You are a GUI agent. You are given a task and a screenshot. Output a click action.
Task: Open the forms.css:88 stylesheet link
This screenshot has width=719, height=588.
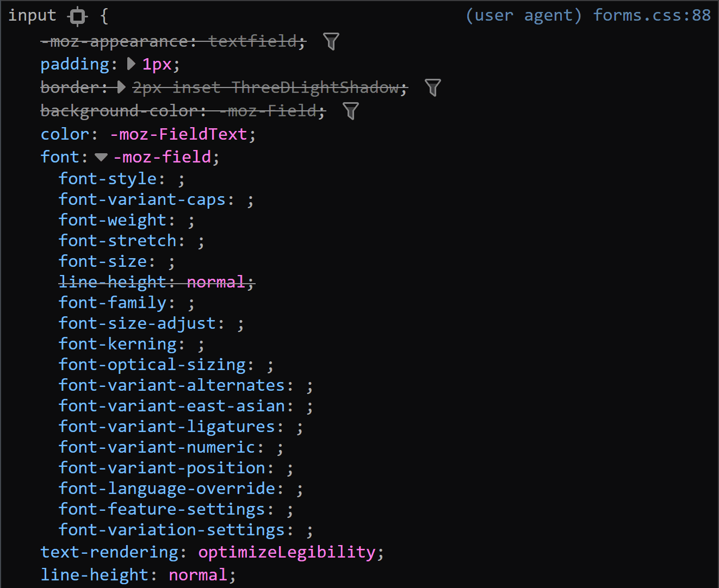pyautogui.click(x=652, y=15)
